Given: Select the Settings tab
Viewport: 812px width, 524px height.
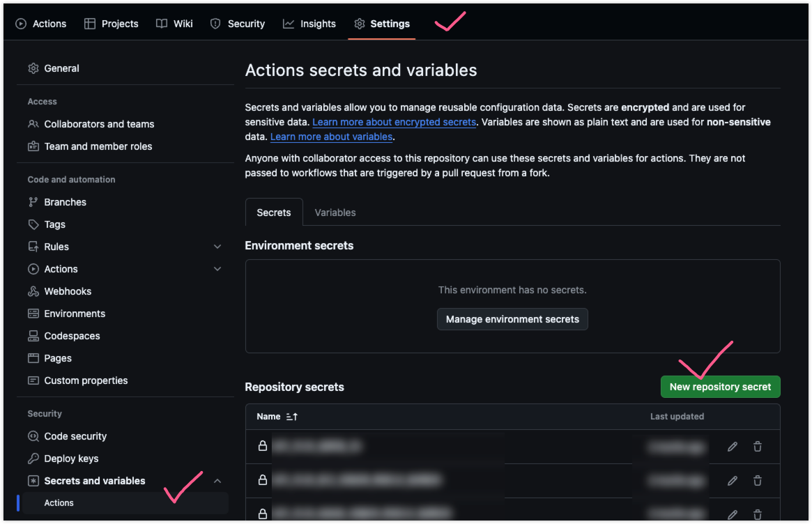Looking at the screenshot, I should point(382,24).
